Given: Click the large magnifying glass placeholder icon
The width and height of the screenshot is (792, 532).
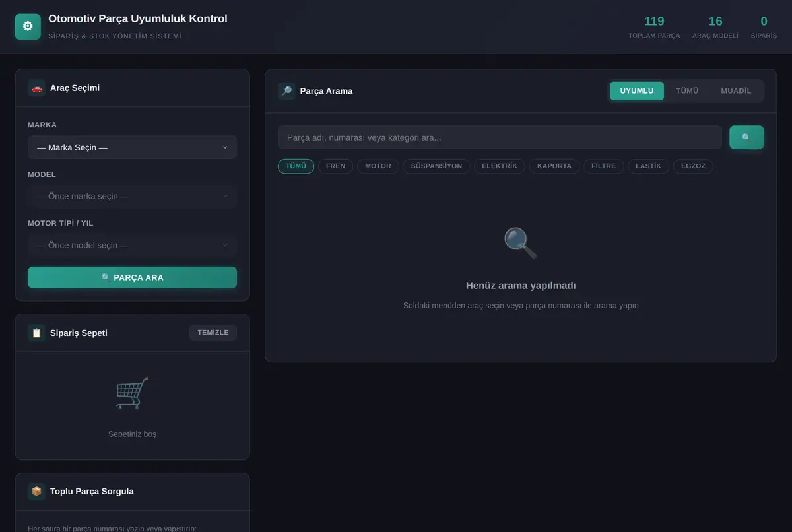Looking at the screenshot, I should pyautogui.click(x=521, y=243).
